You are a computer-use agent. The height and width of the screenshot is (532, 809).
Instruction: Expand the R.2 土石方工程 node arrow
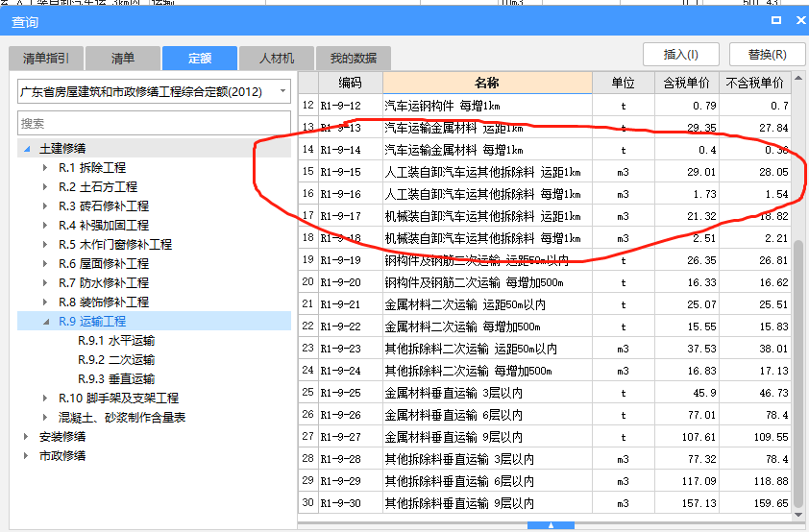click(x=45, y=186)
